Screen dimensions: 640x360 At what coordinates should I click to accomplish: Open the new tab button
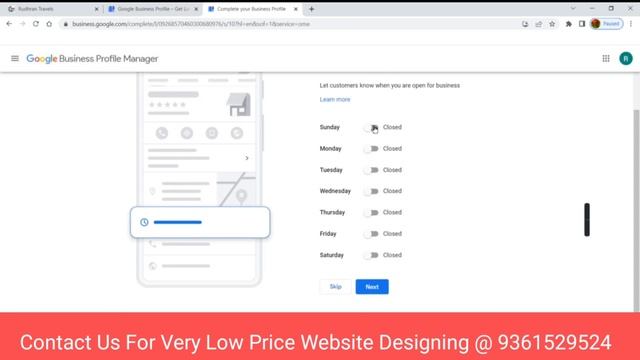[x=311, y=9]
